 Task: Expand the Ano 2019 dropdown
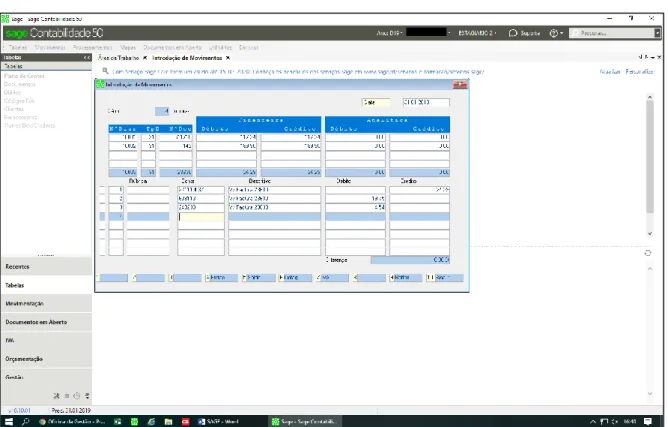pos(389,33)
